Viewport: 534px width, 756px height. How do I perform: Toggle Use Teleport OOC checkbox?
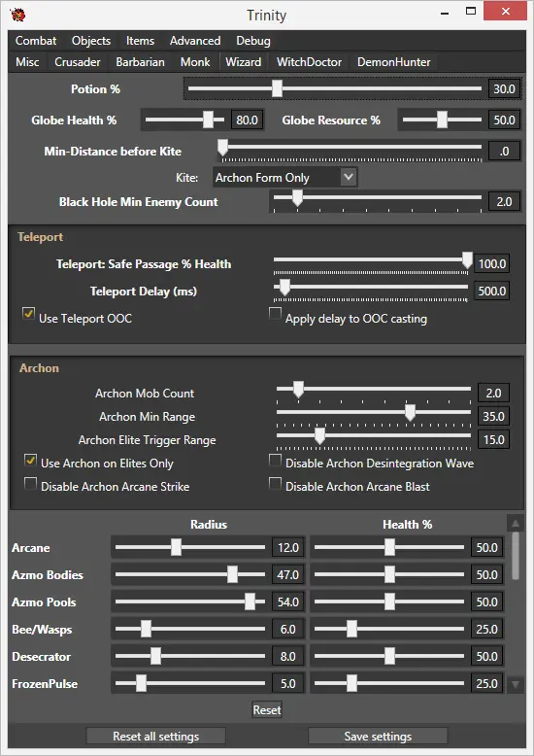pos(28,314)
